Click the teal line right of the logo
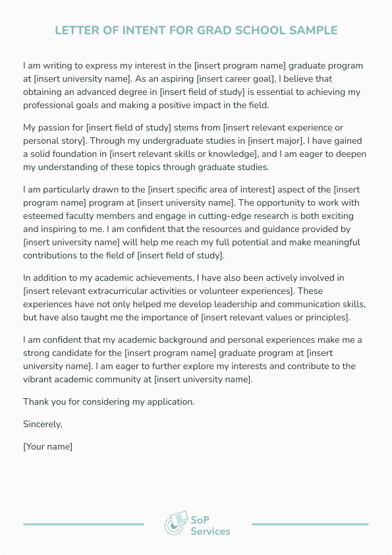 pyautogui.click(x=310, y=524)
